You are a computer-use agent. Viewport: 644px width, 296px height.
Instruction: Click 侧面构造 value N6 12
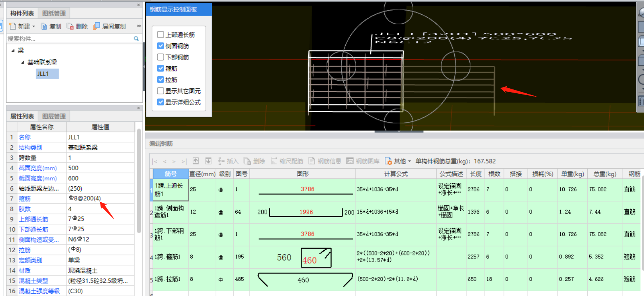click(100, 239)
